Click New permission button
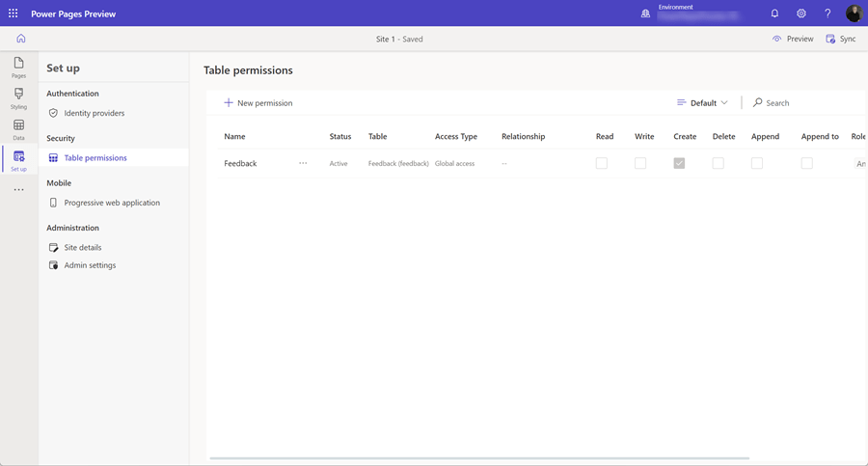 tap(258, 103)
